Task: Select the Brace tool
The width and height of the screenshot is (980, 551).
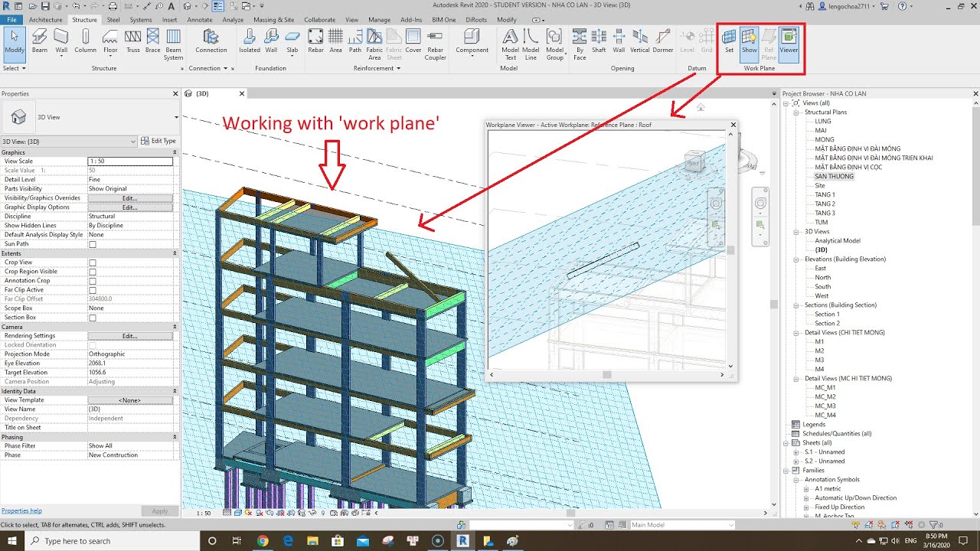Action: tap(153, 41)
